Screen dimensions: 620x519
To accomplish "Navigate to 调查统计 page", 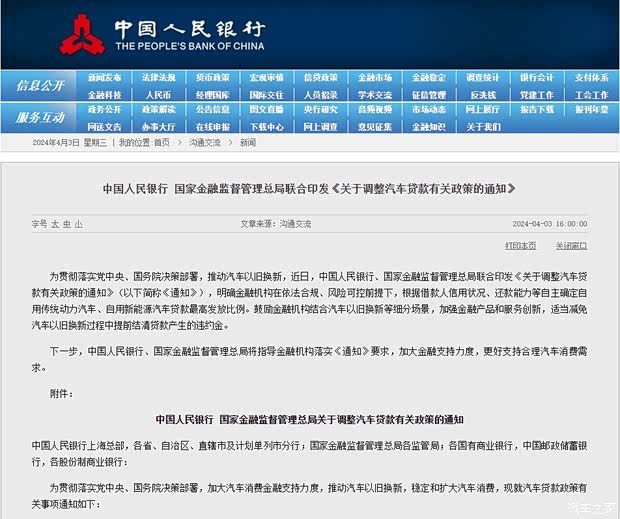I will (x=482, y=78).
